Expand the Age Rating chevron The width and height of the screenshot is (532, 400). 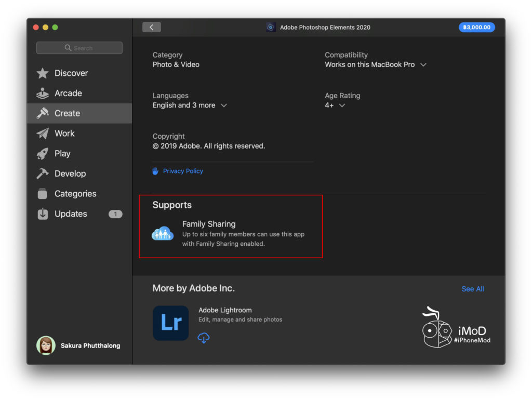point(342,105)
